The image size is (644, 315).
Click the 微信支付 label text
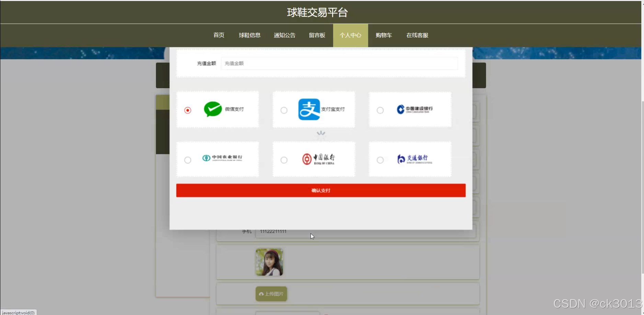pyautogui.click(x=234, y=109)
